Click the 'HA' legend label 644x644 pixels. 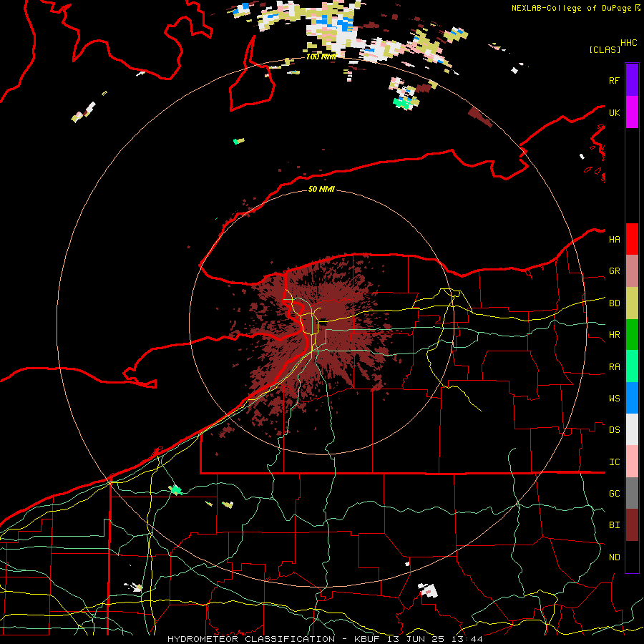(x=614, y=239)
